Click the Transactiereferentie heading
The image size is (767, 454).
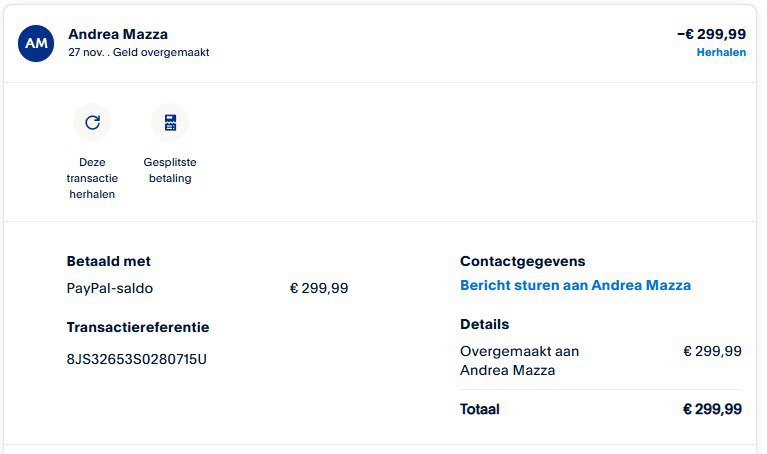click(138, 327)
